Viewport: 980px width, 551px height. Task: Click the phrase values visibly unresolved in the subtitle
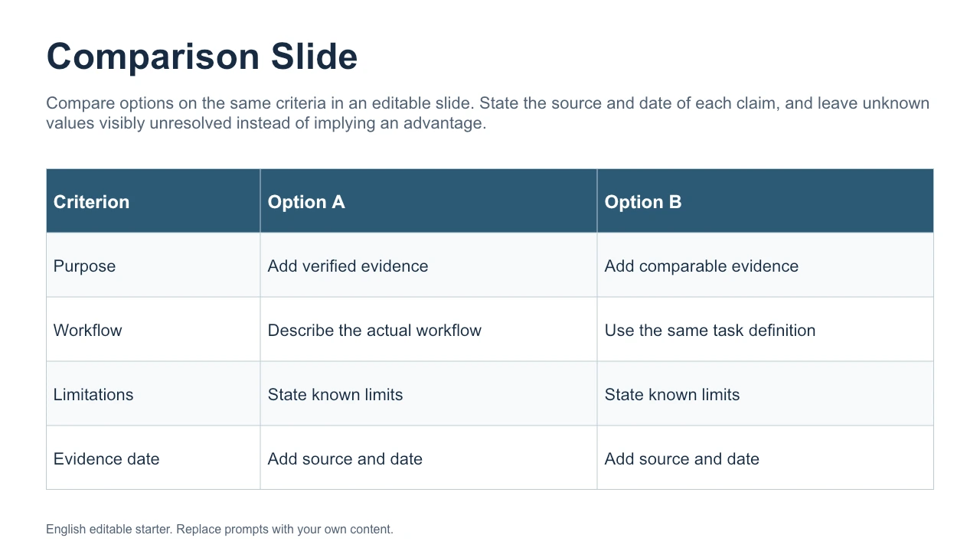coord(139,123)
